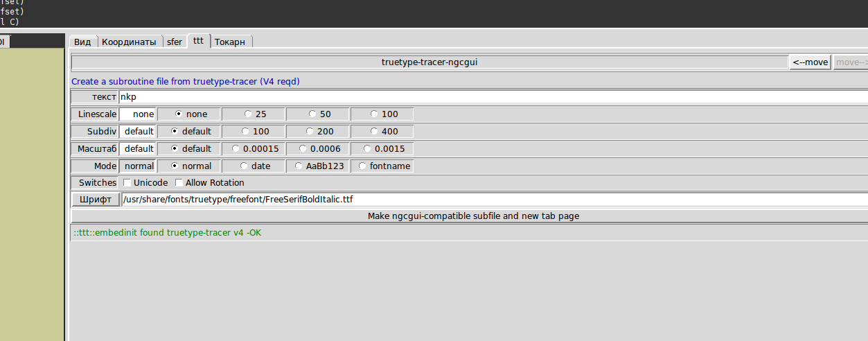Select the ttt tab
The width and height of the screenshot is (868, 341).
tap(199, 41)
